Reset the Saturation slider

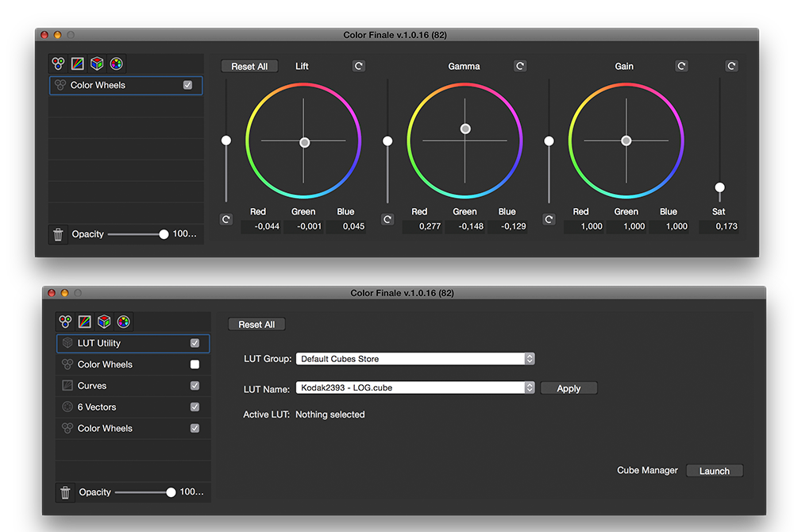point(732,66)
